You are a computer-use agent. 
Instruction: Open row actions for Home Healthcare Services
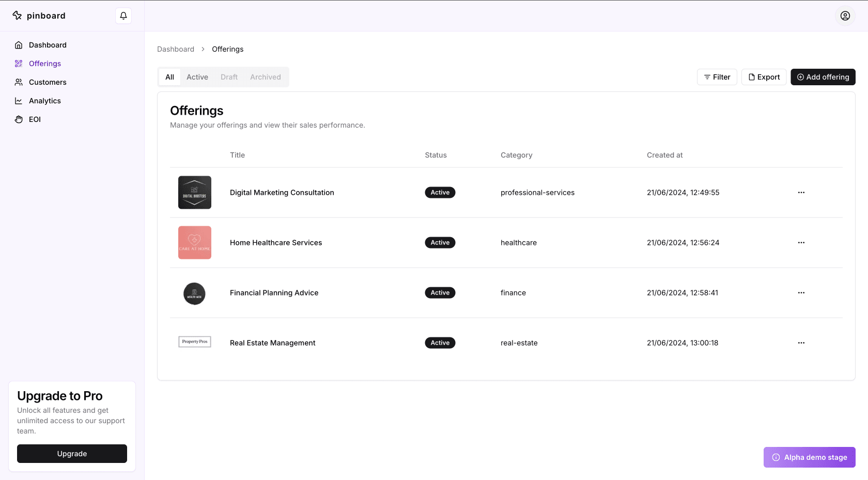(x=801, y=243)
